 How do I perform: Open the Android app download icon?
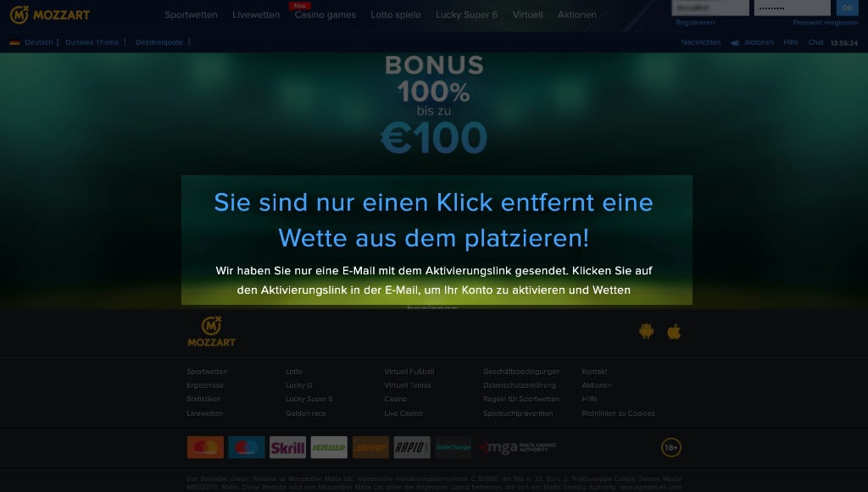point(646,331)
